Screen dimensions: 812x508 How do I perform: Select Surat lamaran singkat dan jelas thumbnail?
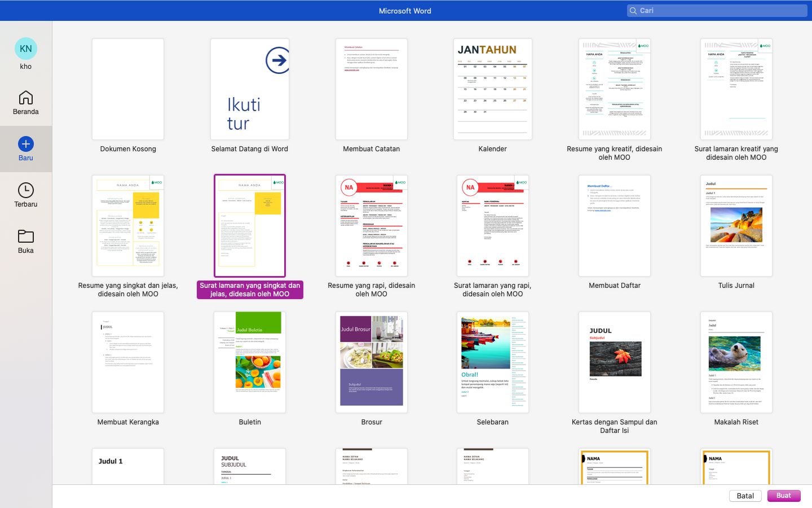(250, 226)
